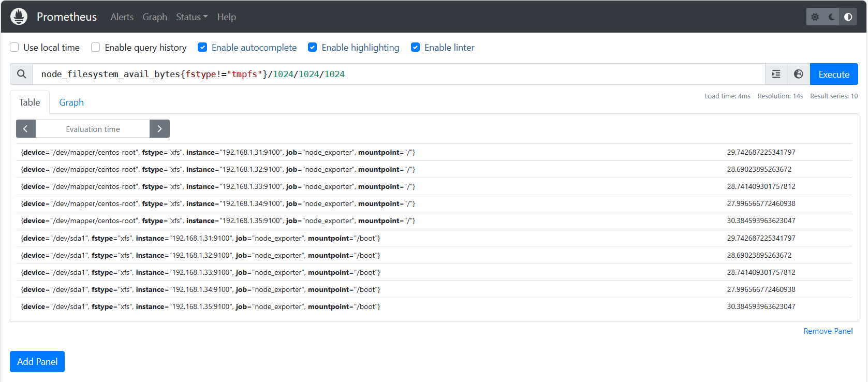Screen dimensions: 868x382
Task: Click the Result series: 10 stat
Action: coord(834,96)
